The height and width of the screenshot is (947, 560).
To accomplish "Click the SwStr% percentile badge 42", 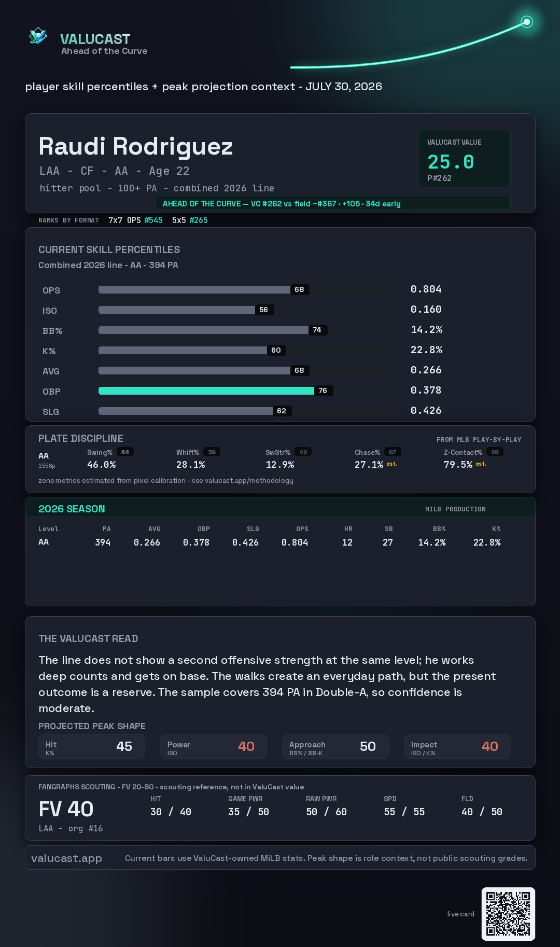I will click(x=303, y=452).
